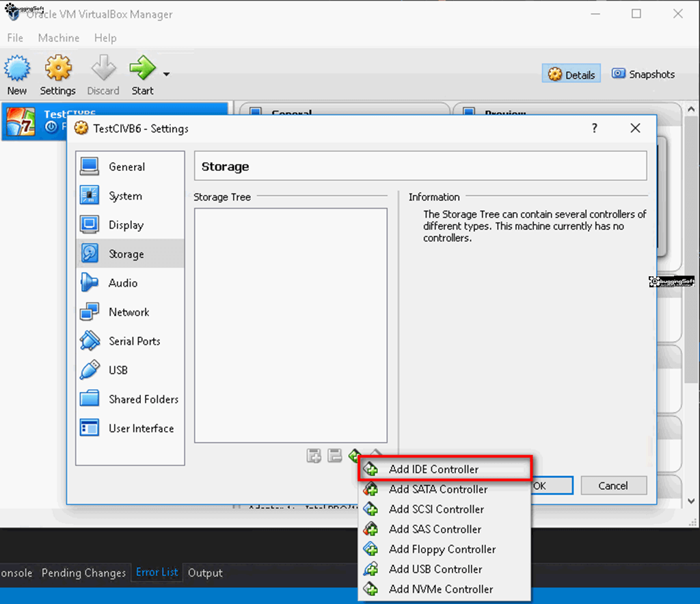Viewport: 700px width, 604px height.
Task: Switch to the Output tab
Action: click(205, 573)
